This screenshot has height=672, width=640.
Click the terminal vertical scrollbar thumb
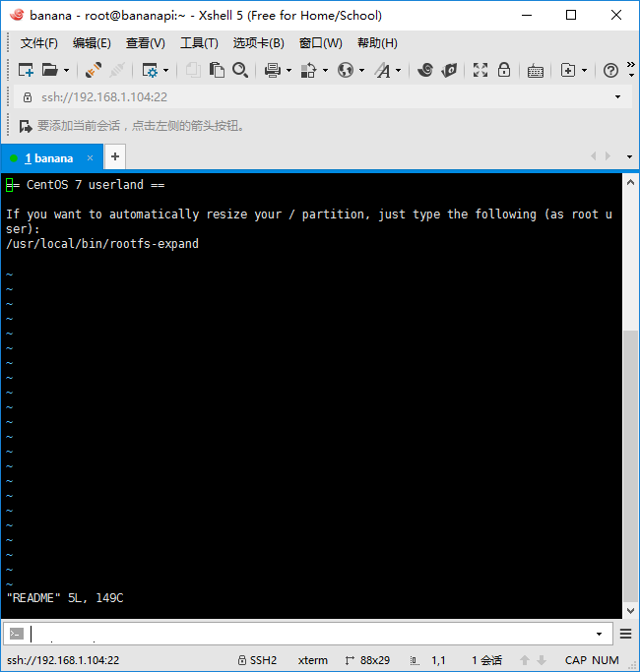630,466
